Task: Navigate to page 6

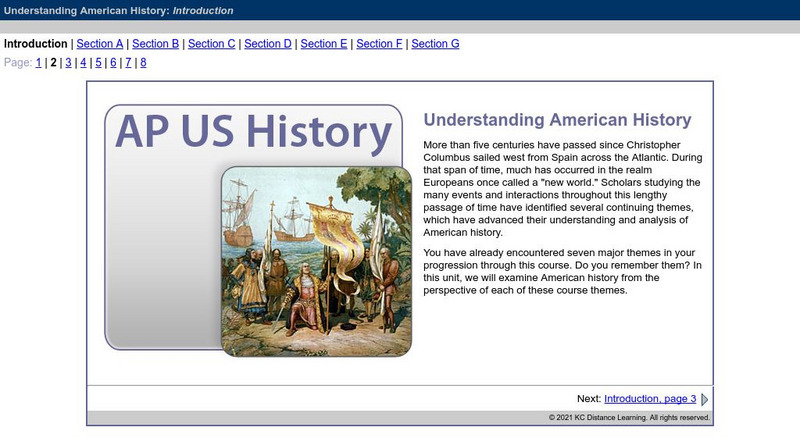Action: pos(113,63)
